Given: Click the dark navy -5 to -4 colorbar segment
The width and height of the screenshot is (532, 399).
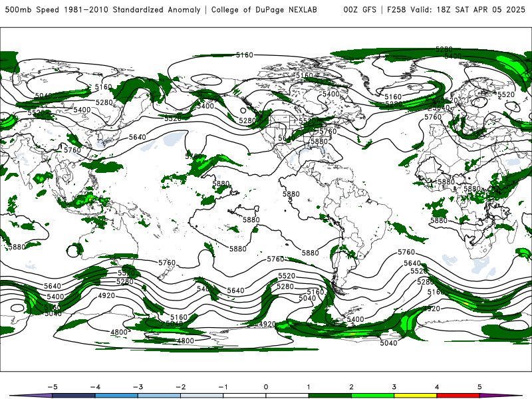Looking at the screenshot, I should [x=74, y=396].
